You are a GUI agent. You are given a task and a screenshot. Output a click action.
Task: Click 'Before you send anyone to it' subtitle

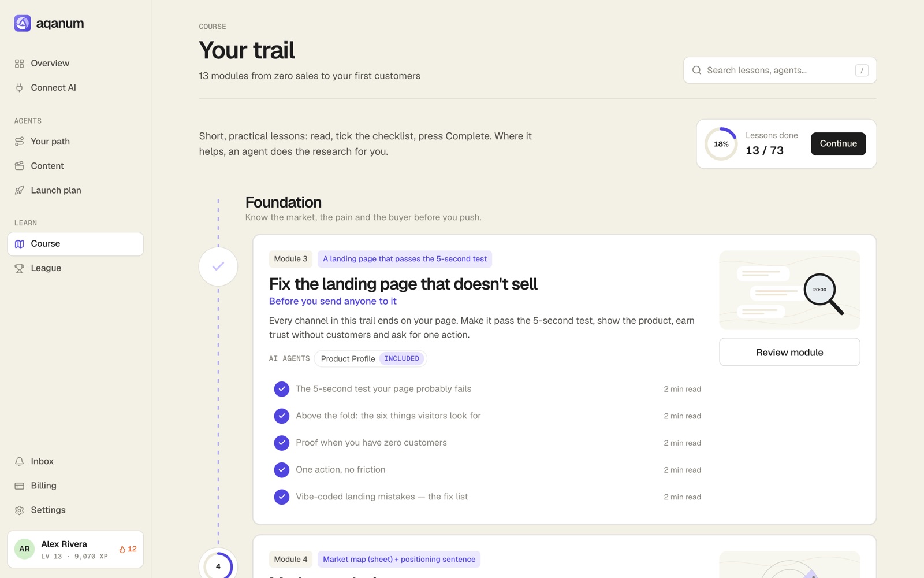[333, 301]
